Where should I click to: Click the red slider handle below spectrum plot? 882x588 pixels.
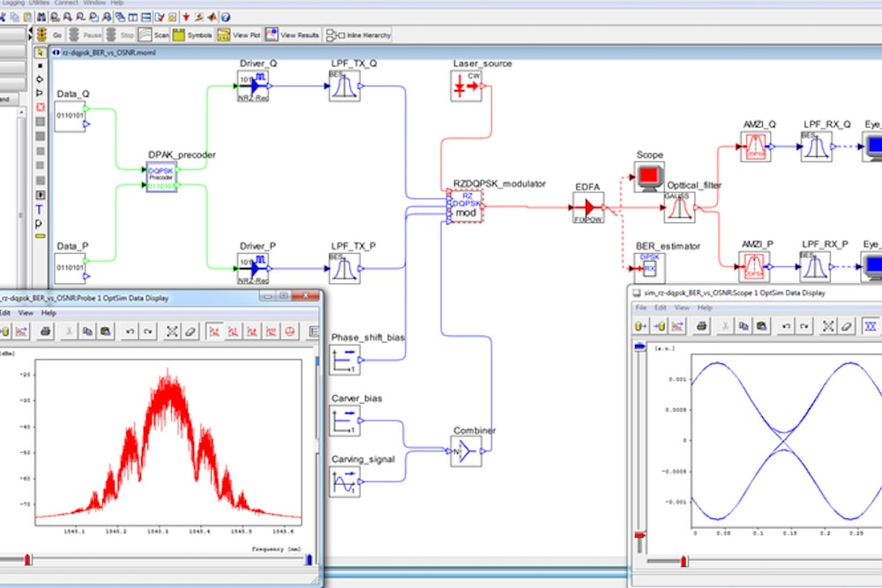tap(28, 559)
